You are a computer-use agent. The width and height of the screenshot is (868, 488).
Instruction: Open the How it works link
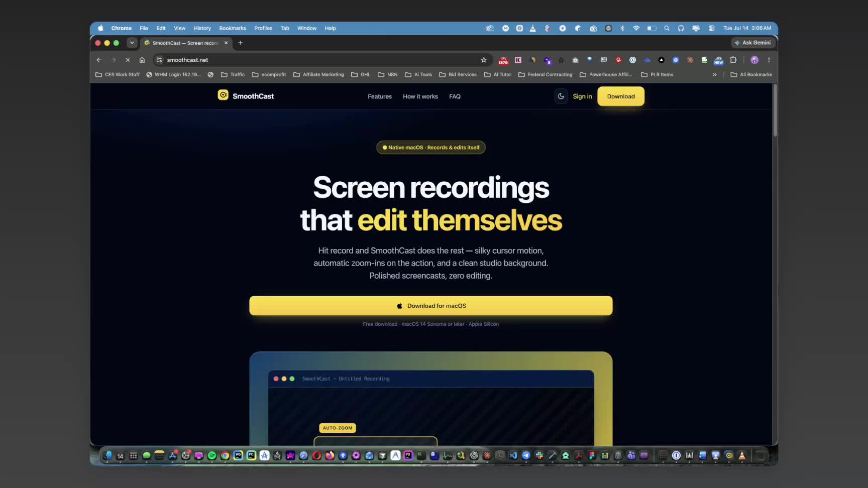click(420, 96)
